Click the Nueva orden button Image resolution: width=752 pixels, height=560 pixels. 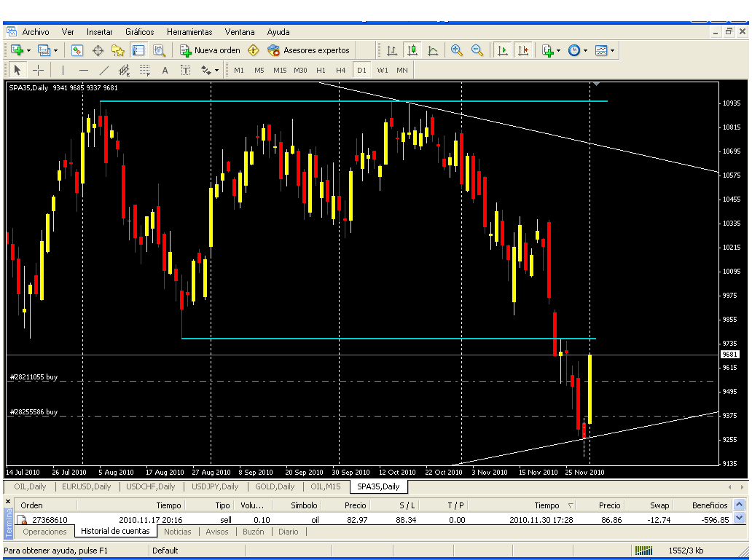pos(211,50)
